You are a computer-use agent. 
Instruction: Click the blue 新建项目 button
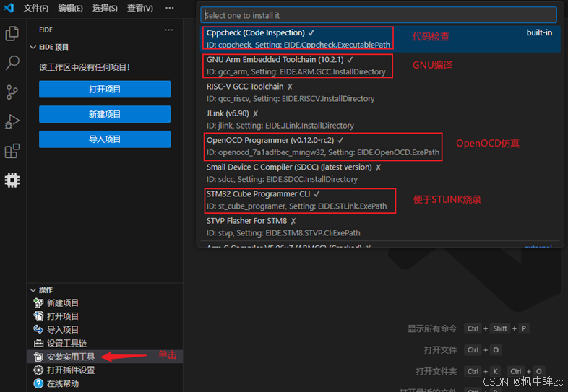coord(105,114)
